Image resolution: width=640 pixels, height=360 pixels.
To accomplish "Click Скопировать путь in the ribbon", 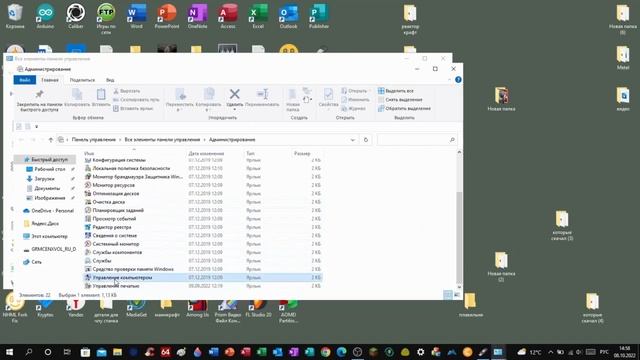I will pos(136,100).
